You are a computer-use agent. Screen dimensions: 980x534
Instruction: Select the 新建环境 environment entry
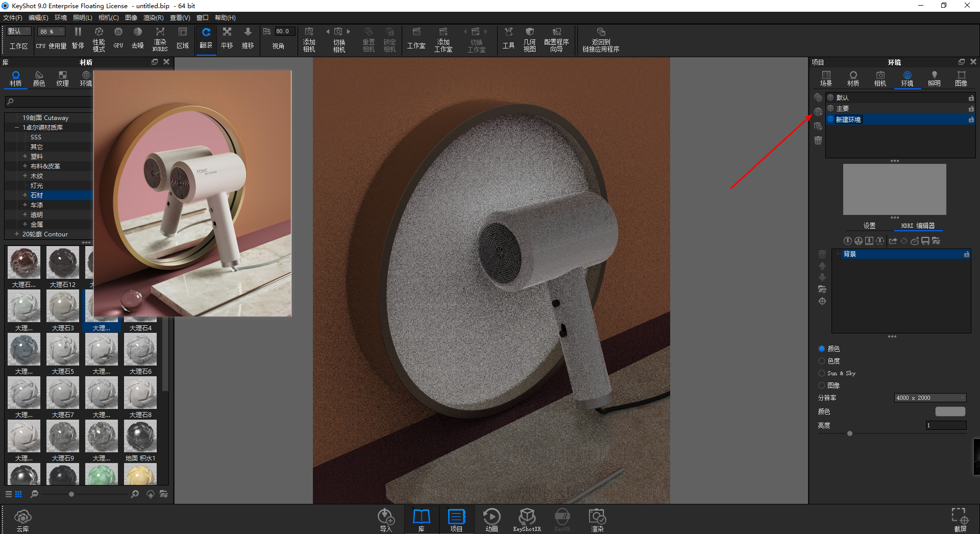(900, 119)
